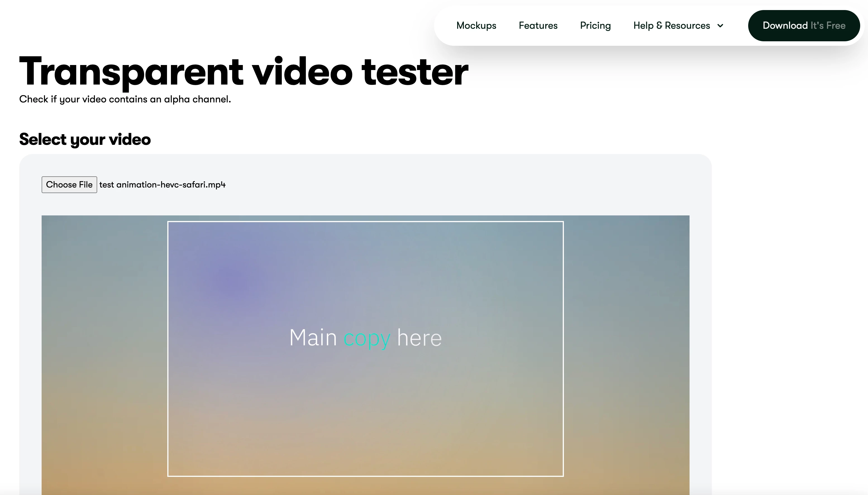Click the Select your video heading
Image resolution: width=868 pixels, height=495 pixels.
click(x=85, y=140)
